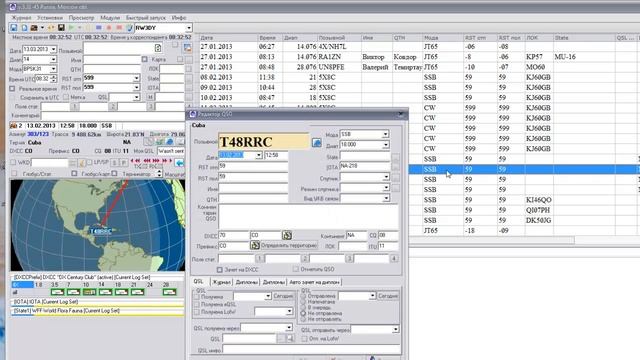Toggle the 'Глобус/Стат' checkbox
640x360 pixels.
tap(15, 173)
